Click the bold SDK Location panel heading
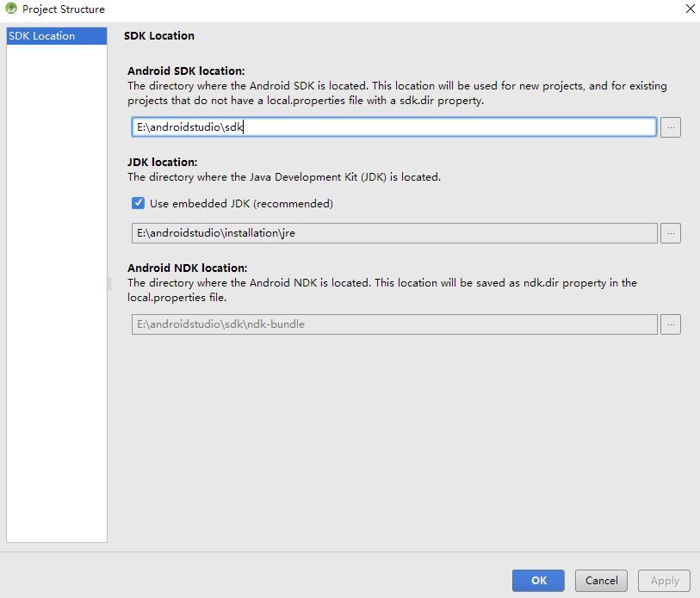The image size is (700, 598). 159,36
